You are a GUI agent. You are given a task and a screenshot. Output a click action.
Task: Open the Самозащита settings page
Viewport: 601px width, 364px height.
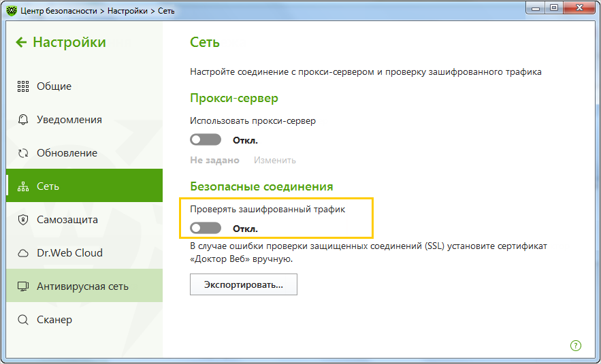(67, 220)
